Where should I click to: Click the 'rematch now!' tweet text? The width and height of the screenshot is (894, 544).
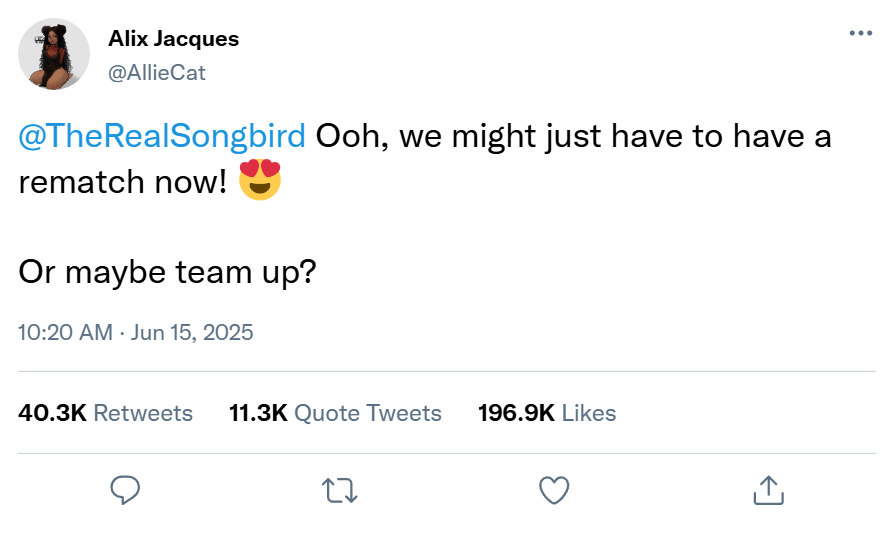(123, 184)
